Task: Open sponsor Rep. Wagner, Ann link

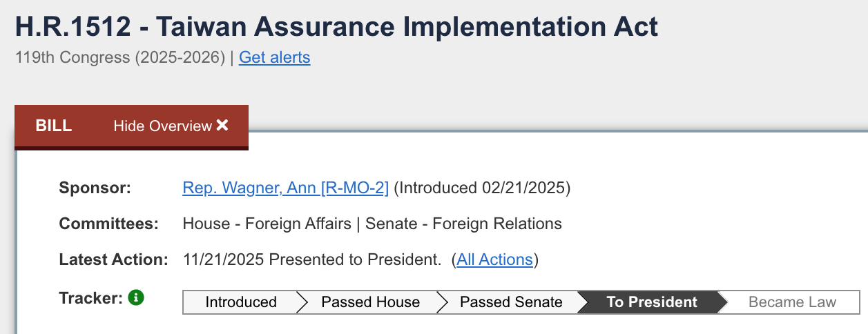Action: point(285,188)
